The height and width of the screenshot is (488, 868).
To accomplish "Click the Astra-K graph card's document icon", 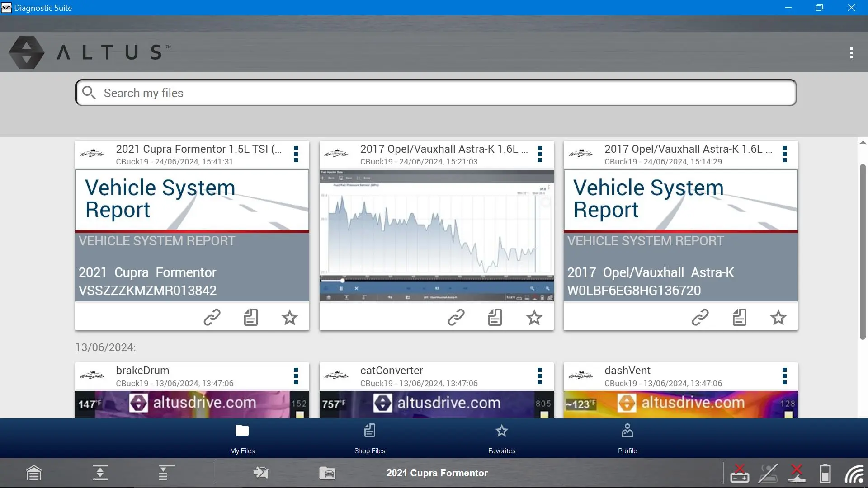I will pyautogui.click(x=495, y=317).
